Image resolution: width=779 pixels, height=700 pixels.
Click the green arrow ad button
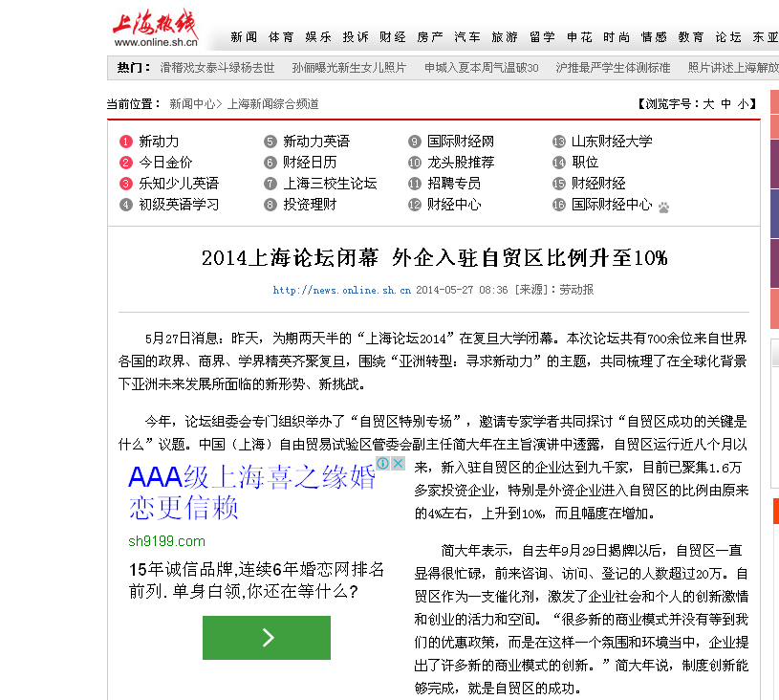[267, 638]
